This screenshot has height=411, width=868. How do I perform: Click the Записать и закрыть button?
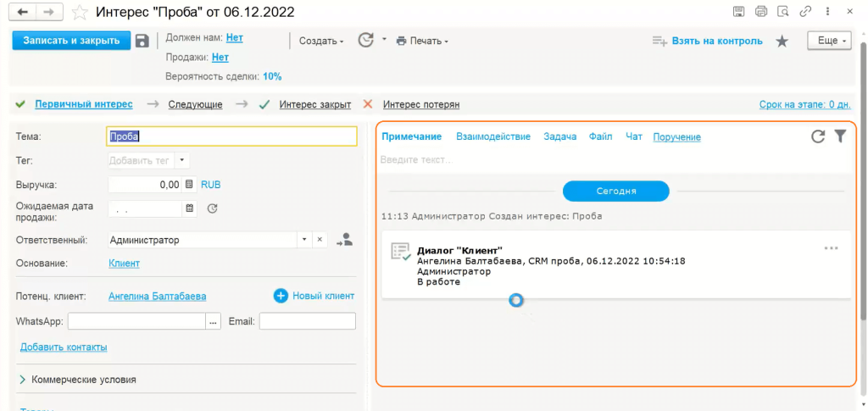click(71, 41)
